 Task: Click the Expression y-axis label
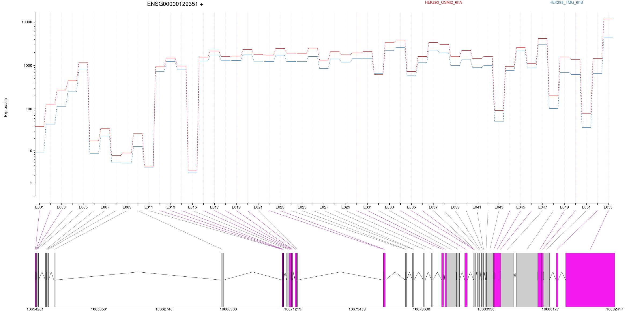pyautogui.click(x=6, y=108)
